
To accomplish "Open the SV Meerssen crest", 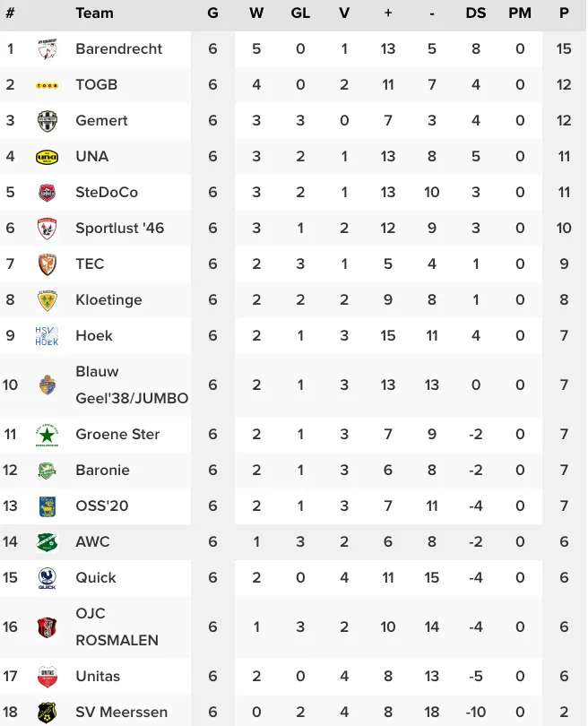I will click(x=47, y=713).
